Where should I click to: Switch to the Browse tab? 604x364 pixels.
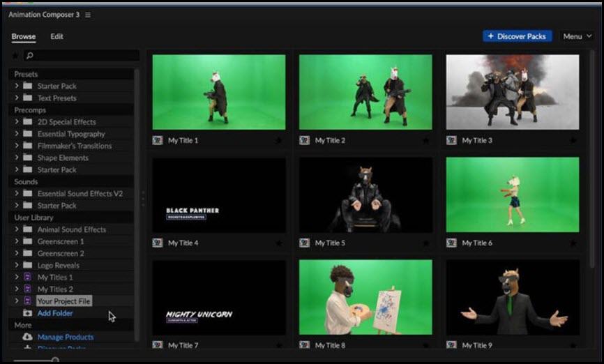click(x=24, y=36)
